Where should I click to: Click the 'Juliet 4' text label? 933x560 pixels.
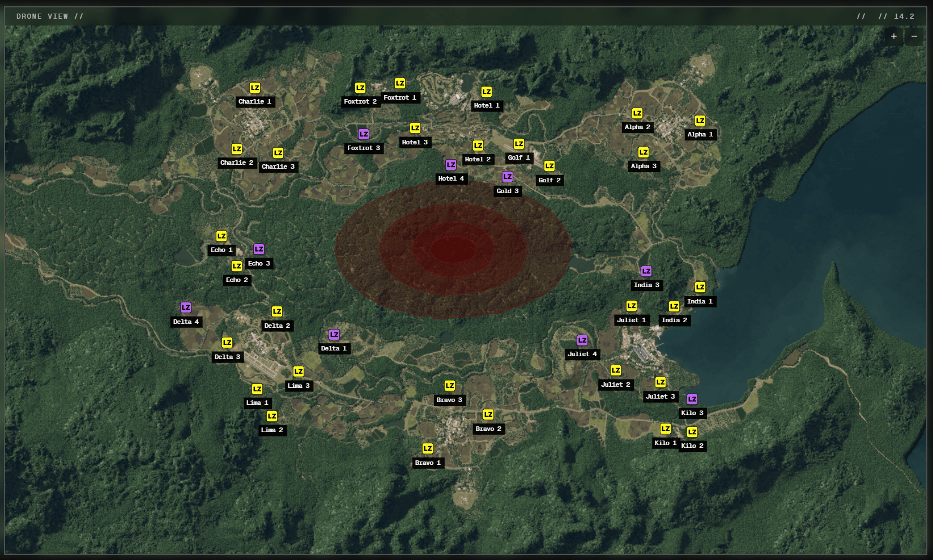pos(582,354)
